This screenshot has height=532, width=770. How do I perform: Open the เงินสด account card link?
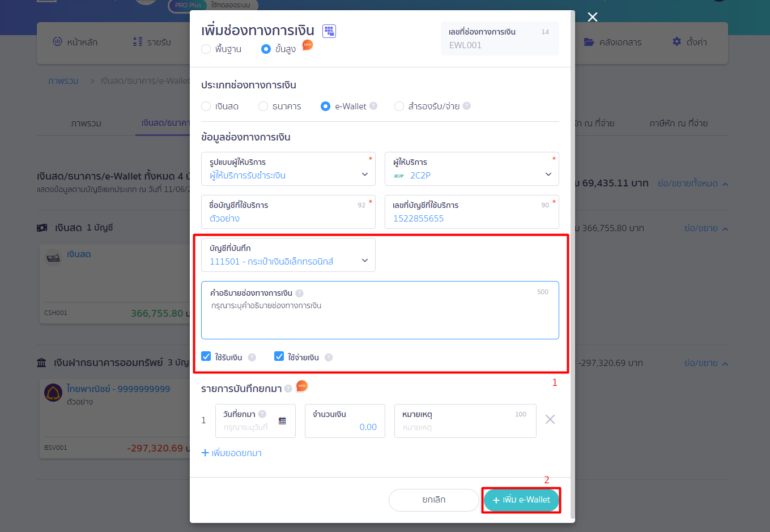tap(79, 254)
